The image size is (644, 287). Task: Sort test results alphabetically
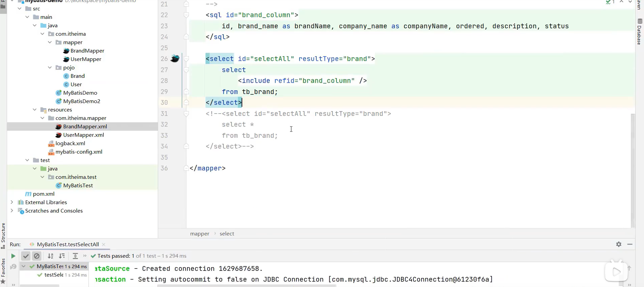click(50, 256)
